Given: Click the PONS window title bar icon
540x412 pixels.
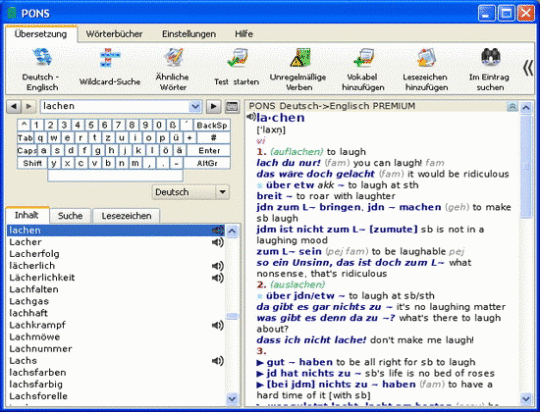Looking at the screenshot, I should point(12,13).
